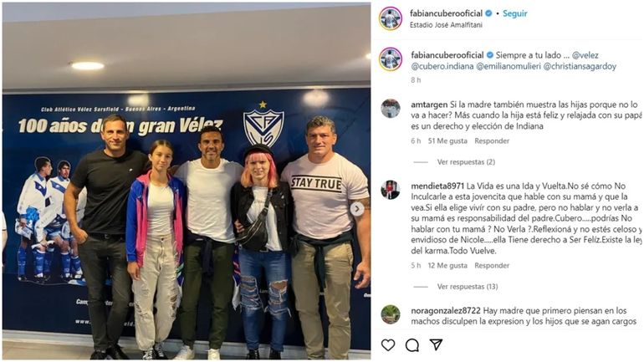Open comments with the speech bubble icon

(x=412, y=345)
